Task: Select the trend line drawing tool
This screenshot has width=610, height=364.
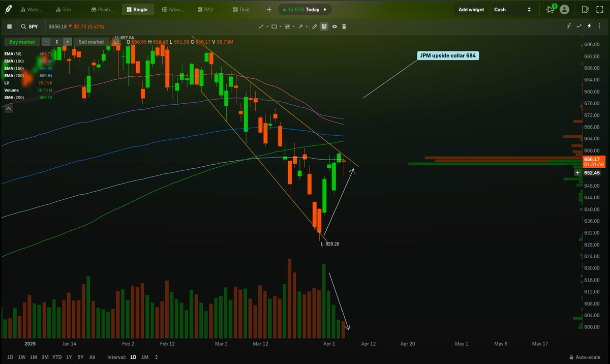Action: (x=261, y=26)
